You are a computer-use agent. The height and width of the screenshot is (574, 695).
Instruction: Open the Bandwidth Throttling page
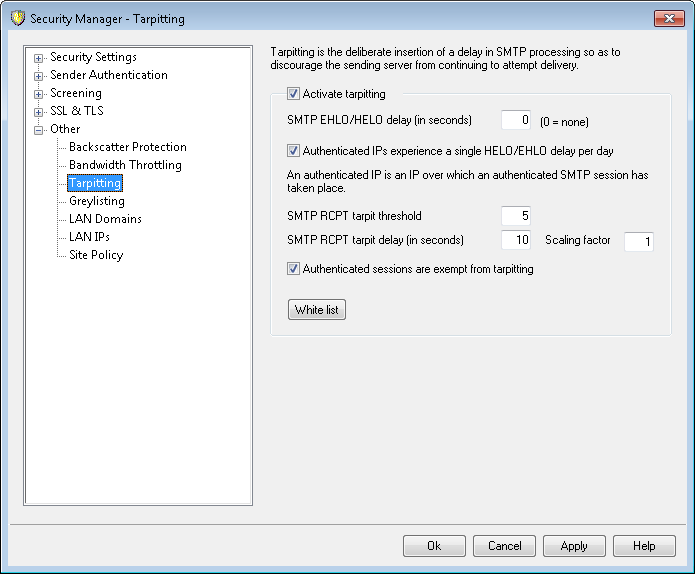tap(125, 165)
